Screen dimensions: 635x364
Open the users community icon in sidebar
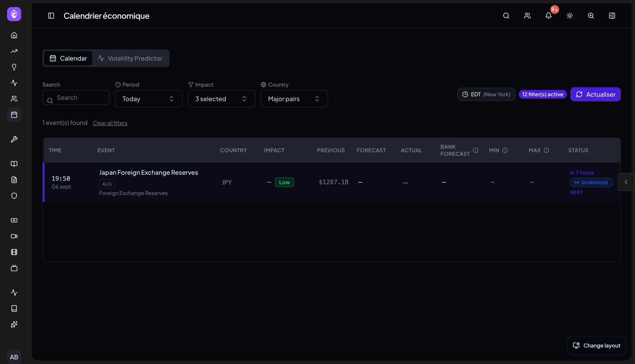[x=14, y=99]
